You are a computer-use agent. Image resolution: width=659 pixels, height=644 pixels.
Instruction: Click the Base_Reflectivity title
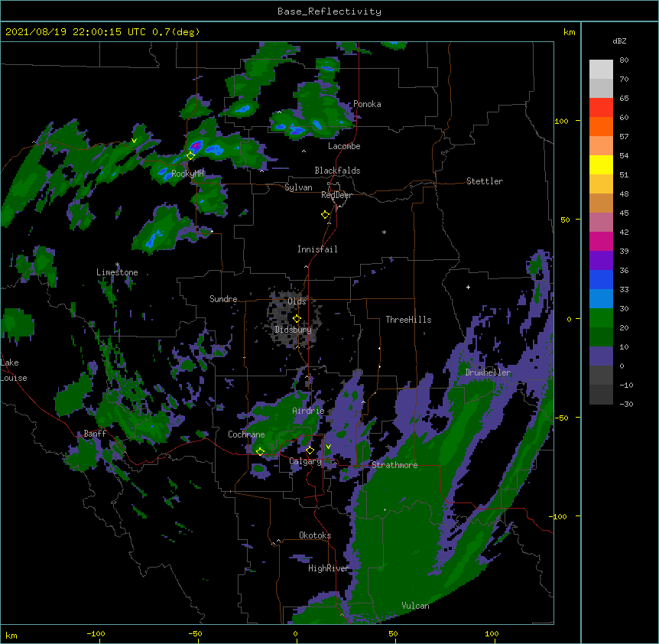[329, 11]
